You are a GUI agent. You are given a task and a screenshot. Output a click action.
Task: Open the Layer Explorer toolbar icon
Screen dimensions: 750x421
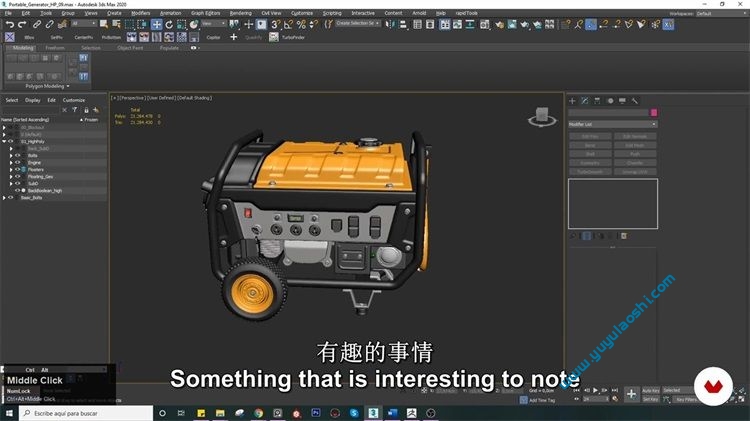(430, 24)
